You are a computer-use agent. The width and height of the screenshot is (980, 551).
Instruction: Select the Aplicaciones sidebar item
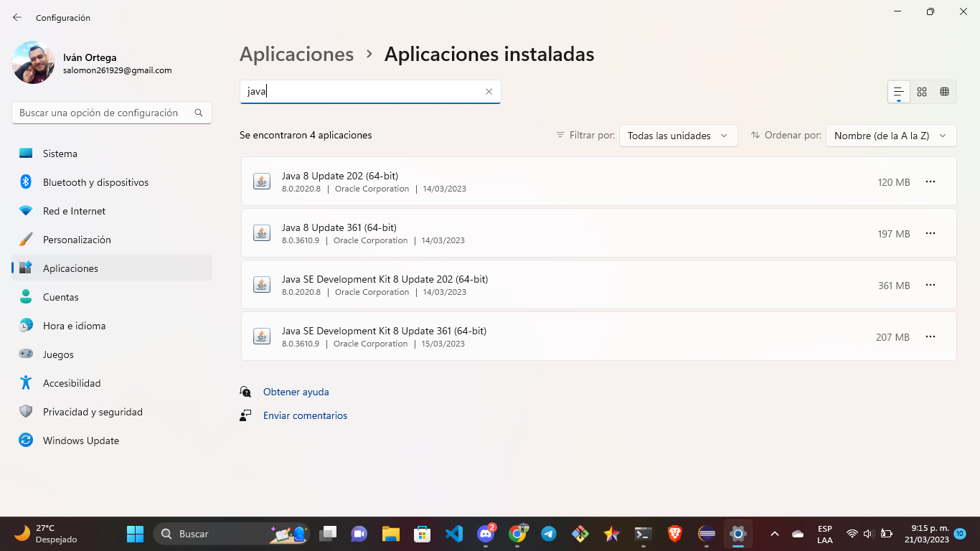click(112, 268)
